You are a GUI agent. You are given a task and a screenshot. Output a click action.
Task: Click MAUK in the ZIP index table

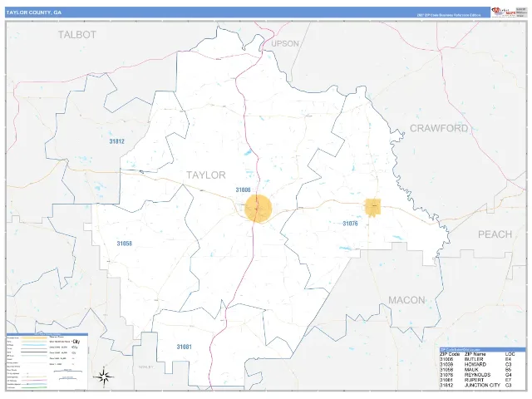click(x=471, y=370)
